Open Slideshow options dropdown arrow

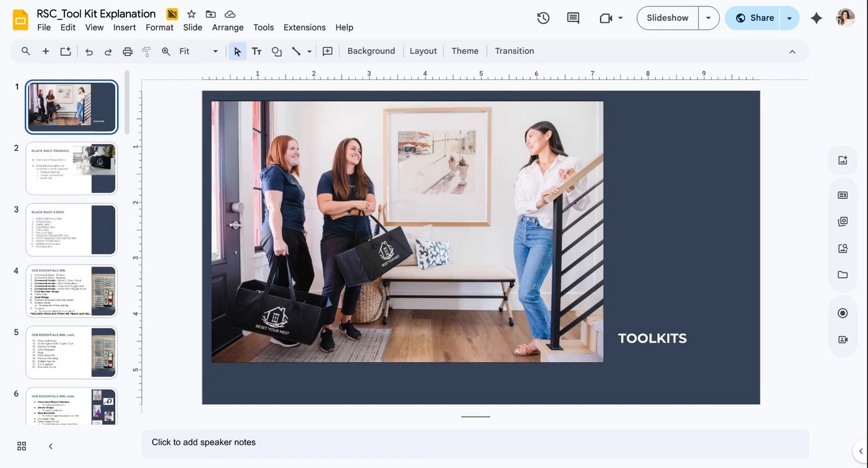click(x=709, y=18)
